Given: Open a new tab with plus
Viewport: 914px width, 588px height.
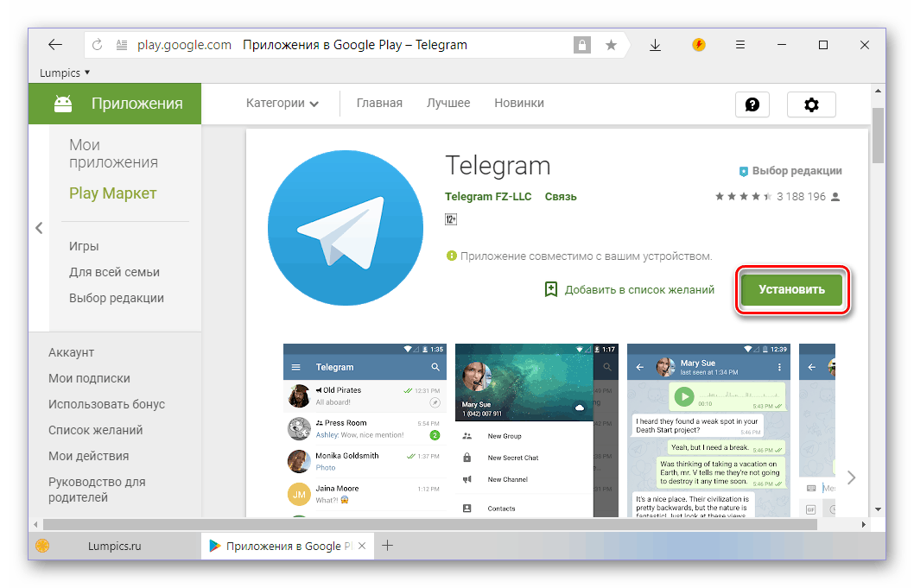Looking at the screenshot, I should (x=387, y=546).
